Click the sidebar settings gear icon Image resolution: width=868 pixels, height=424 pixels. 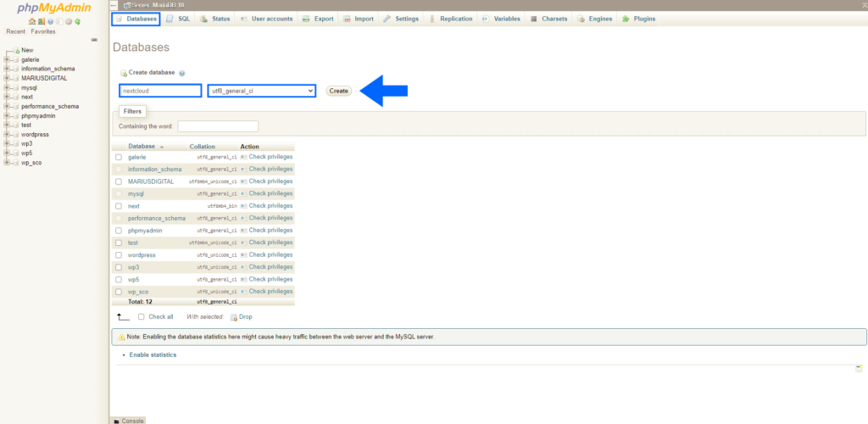[x=70, y=21]
